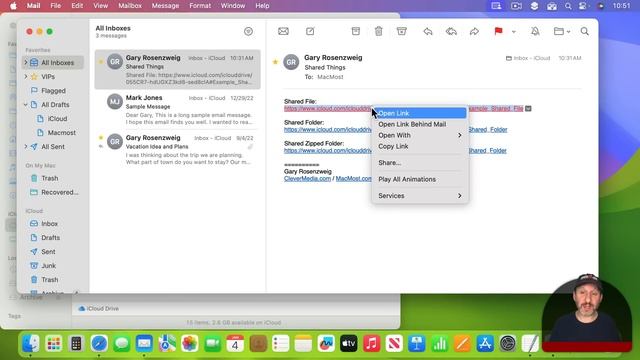Choose Open Link in context menu
640x360 pixels.
(420, 113)
